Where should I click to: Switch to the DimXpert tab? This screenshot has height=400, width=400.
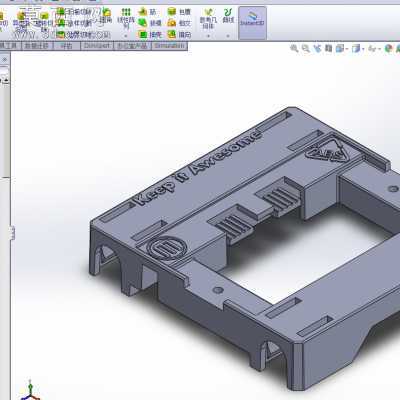tap(97, 46)
